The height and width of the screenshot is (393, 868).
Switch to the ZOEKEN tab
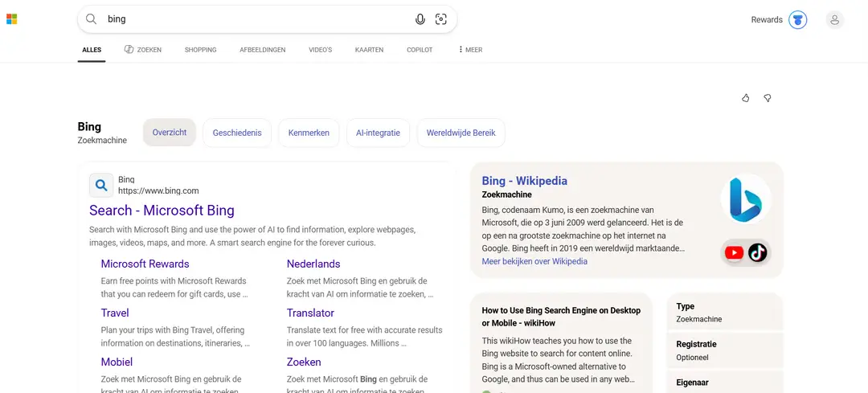click(143, 50)
